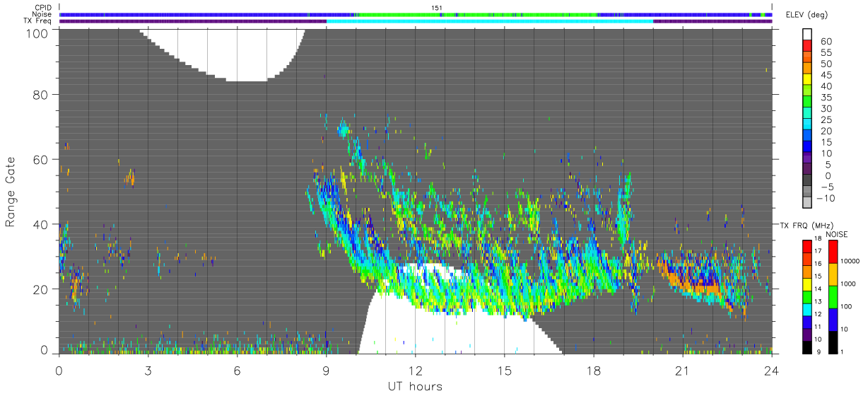Click the '14' label on TX FRQ colorbar
Image resolution: width=868 pixels, height=401 pixels.
click(819, 289)
